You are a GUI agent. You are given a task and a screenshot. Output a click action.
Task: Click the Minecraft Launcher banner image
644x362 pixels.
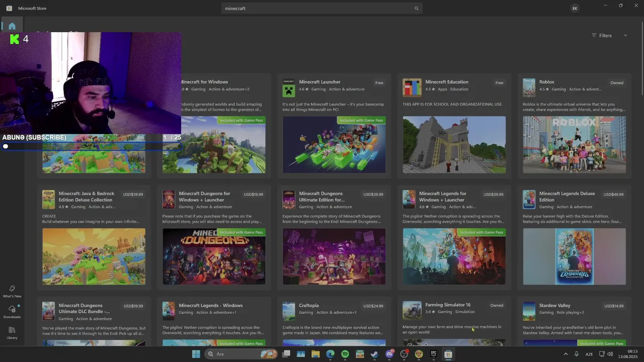click(x=334, y=145)
